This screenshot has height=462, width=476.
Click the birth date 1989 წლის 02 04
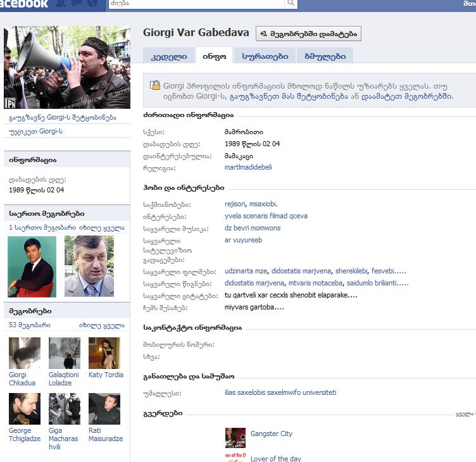tap(252, 144)
